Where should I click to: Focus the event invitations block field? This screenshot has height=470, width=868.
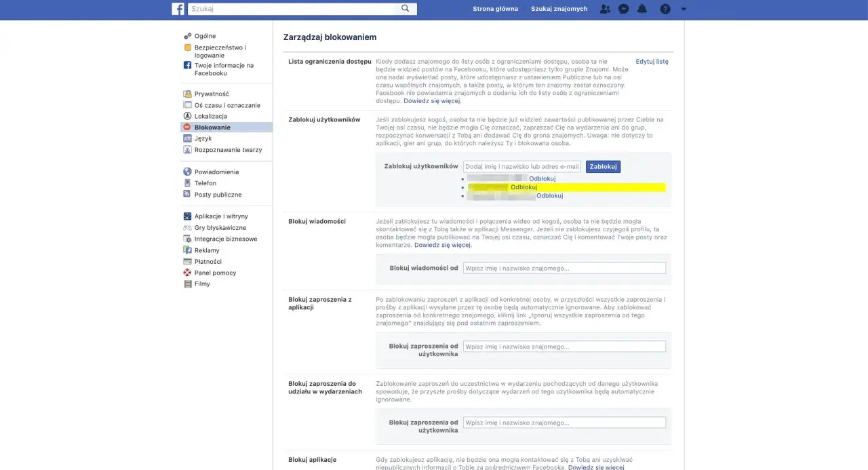coord(564,423)
